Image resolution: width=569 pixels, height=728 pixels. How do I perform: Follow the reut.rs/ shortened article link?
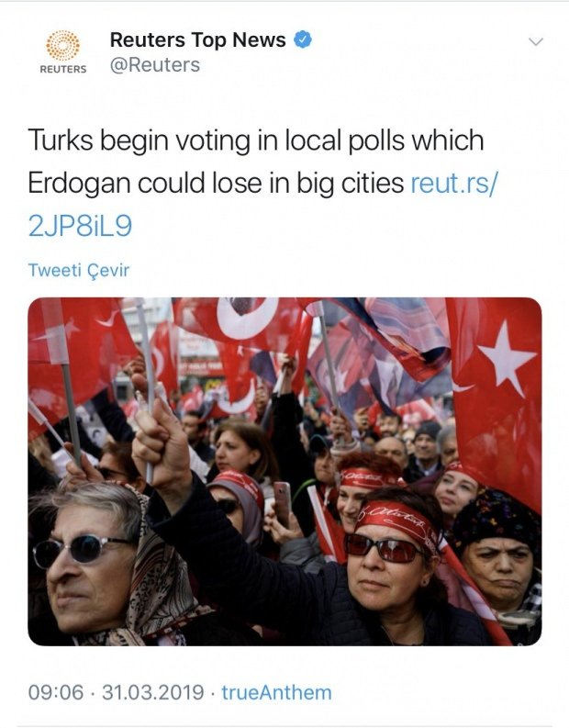[x=453, y=183]
